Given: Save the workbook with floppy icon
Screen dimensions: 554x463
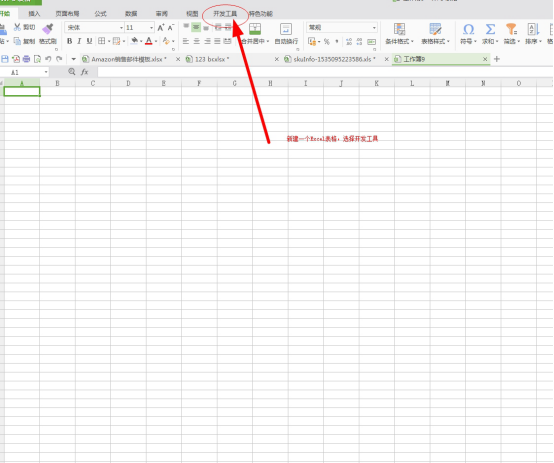Looking at the screenshot, I should 5,59.
